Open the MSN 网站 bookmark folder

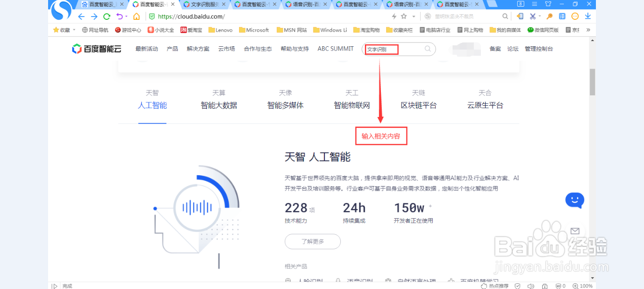(291, 30)
